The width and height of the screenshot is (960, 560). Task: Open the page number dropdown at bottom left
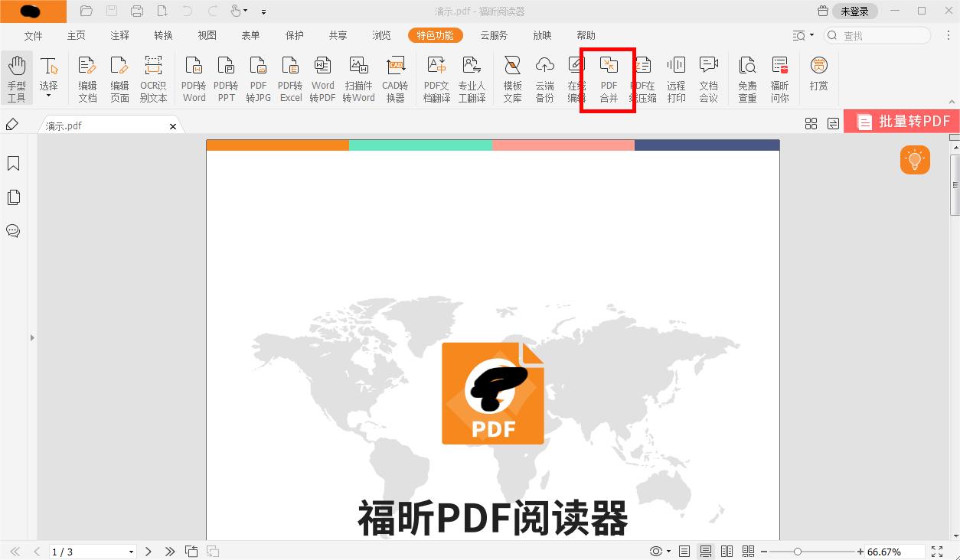point(130,551)
